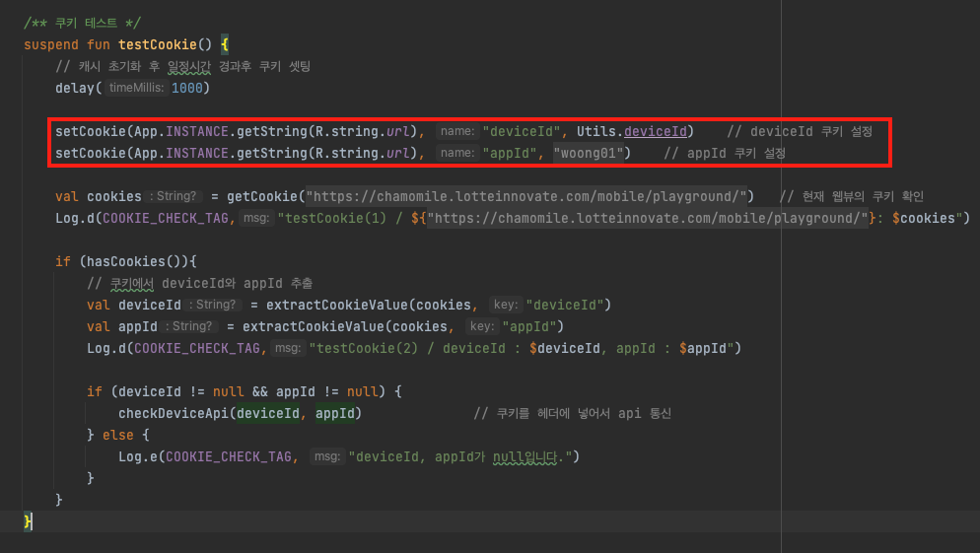This screenshot has height=553, width=980.
Task: Click the checkDeviceApi function call
Action: pyautogui.click(x=172, y=413)
